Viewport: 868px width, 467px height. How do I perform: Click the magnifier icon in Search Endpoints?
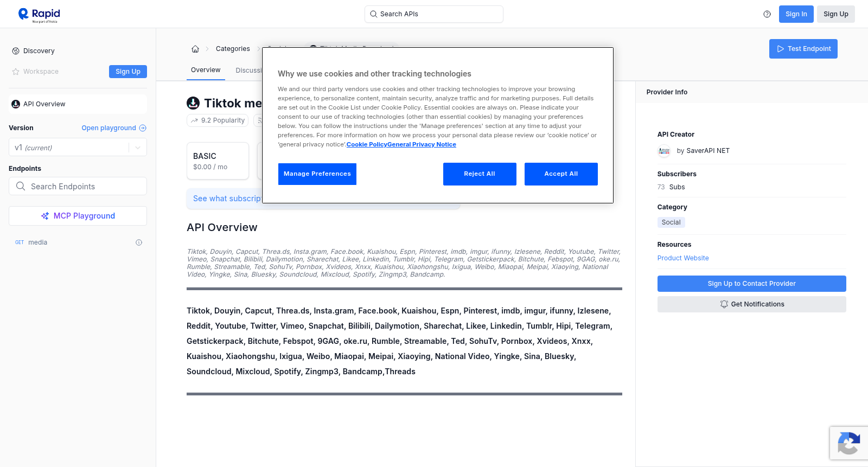point(21,186)
